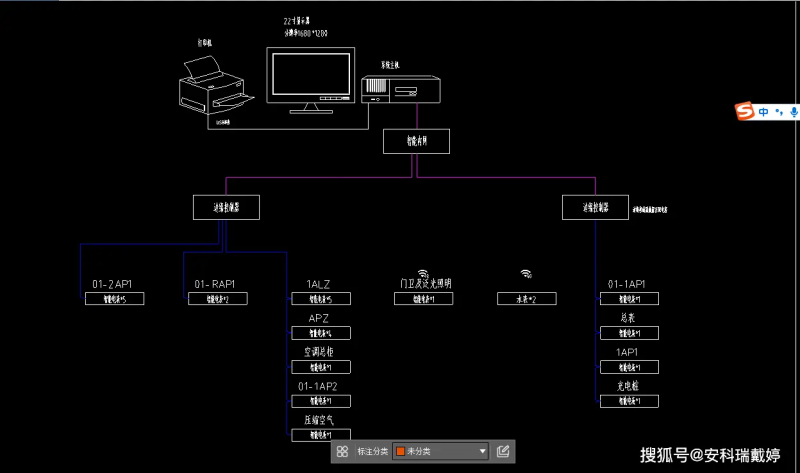
Task: Select the gateway box below the host computer
Action: [416, 141]
